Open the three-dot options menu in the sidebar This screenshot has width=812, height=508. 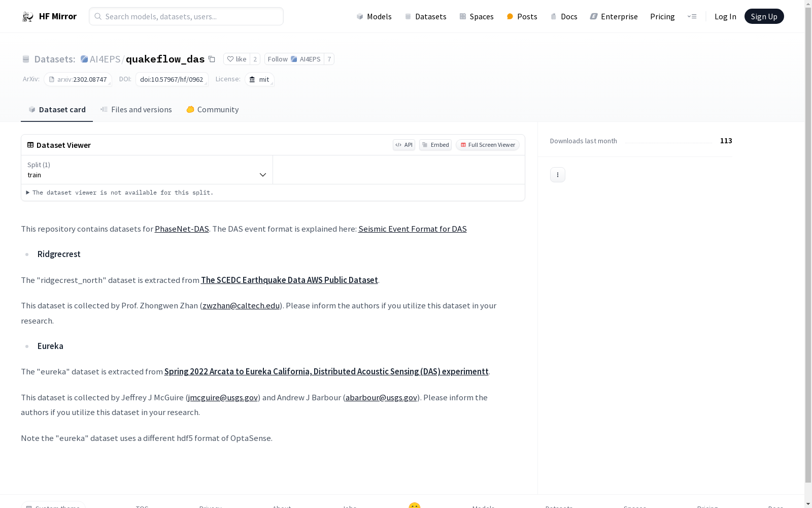[x=557, y=175]
